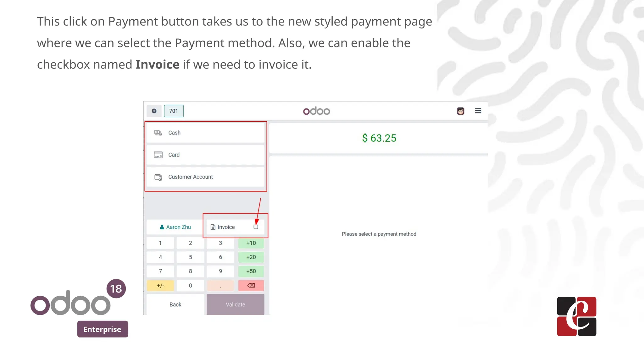Choose the Card payment method

pyautogui.click(x=206, y=155)
